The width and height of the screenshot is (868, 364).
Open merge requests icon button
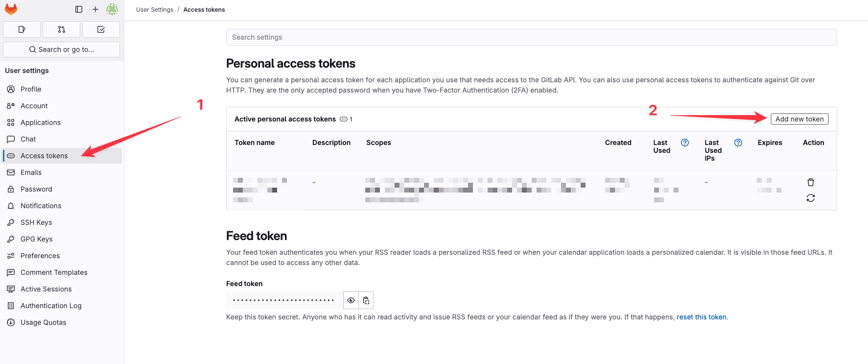(x=61, y=29)
